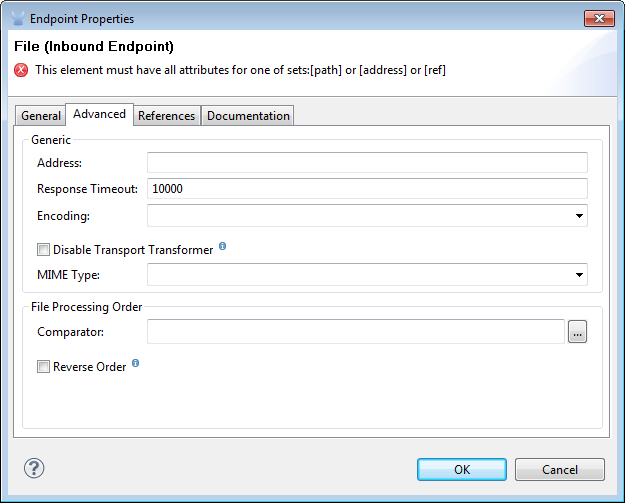
Task: Click the Response Timeout field
Action: (x=366, y=189)
